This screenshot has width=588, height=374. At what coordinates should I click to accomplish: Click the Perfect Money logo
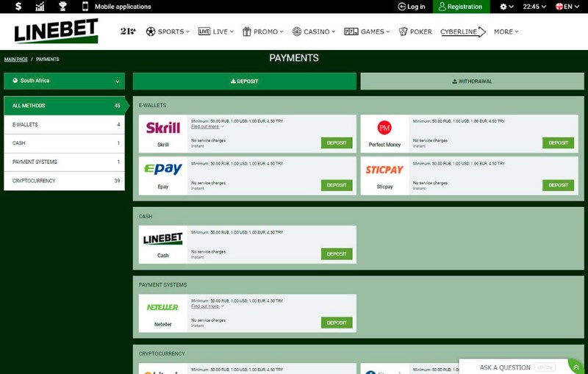coord(384,127)
